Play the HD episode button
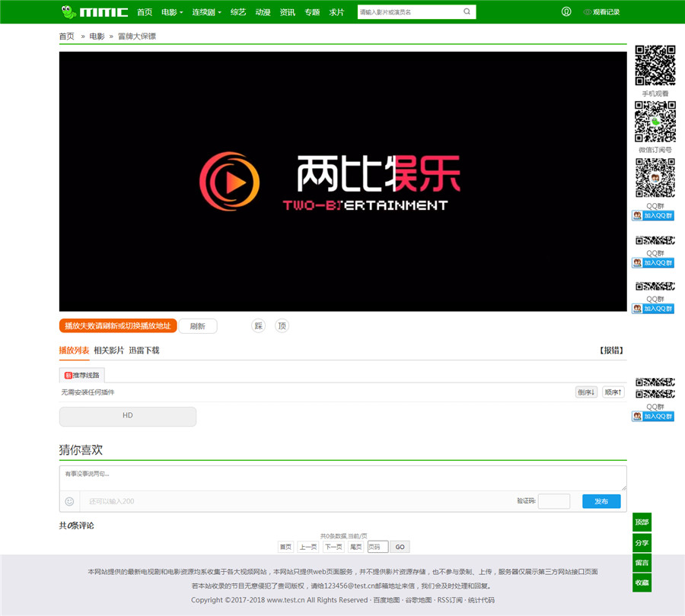The image size is (685, 616). click(128, 416)
